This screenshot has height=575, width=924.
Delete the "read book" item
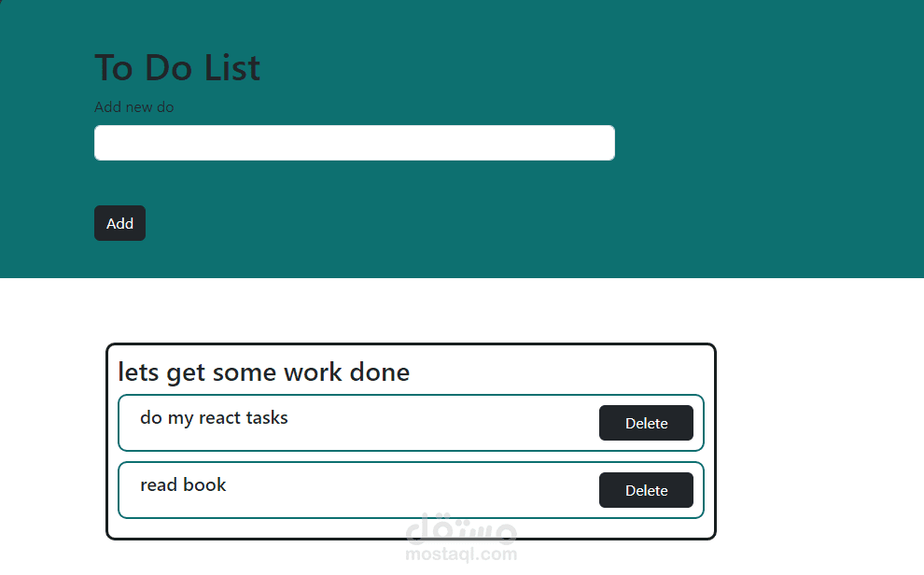pyautogui.click(x=646, y=490)
